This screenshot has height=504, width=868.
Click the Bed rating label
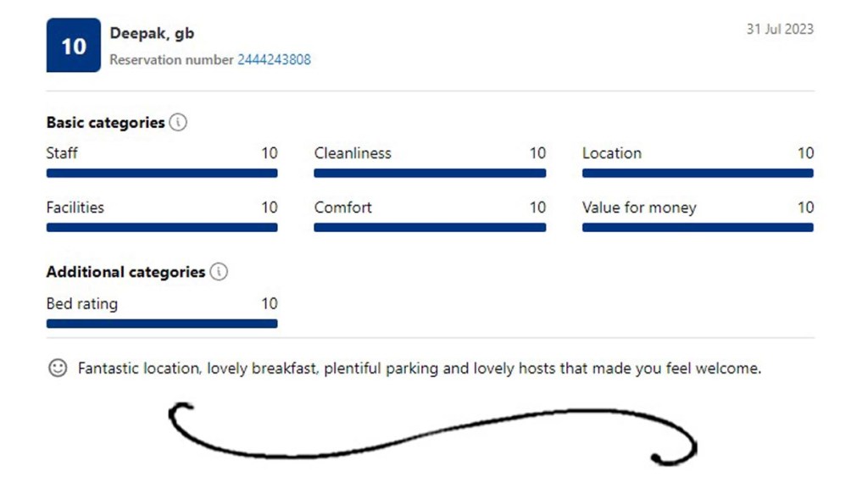[x=82, y=304]
